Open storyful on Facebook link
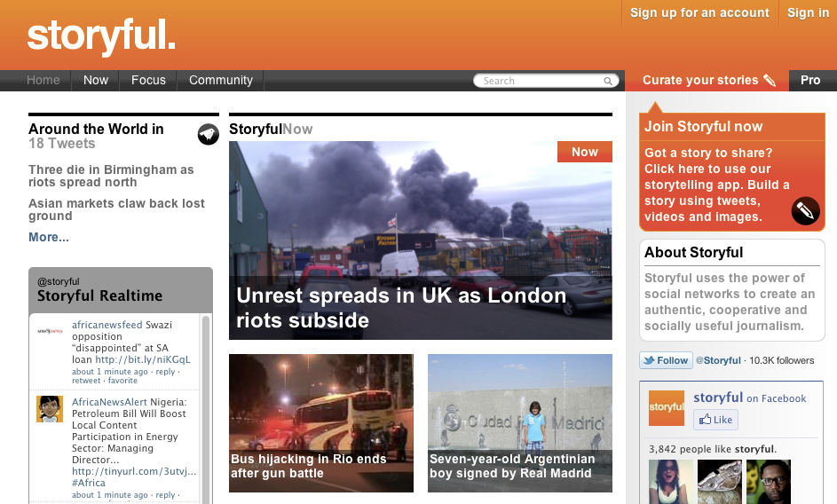 click(749, 398)
